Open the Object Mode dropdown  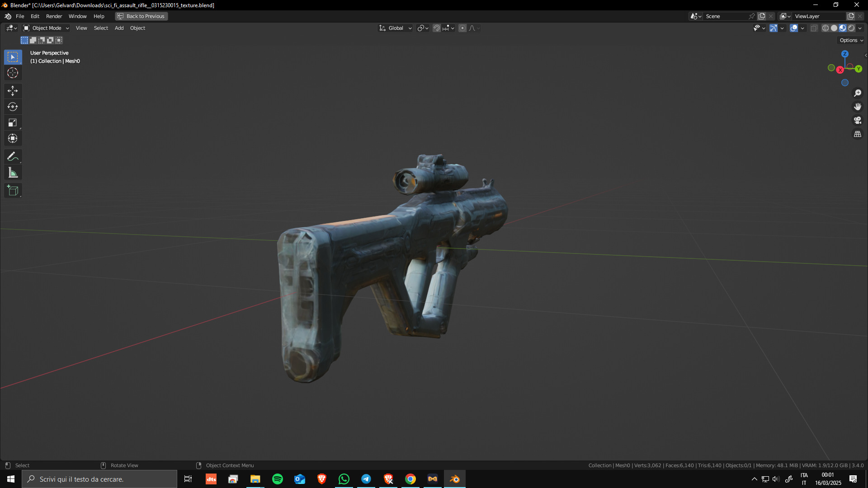[x=46, y=28]
